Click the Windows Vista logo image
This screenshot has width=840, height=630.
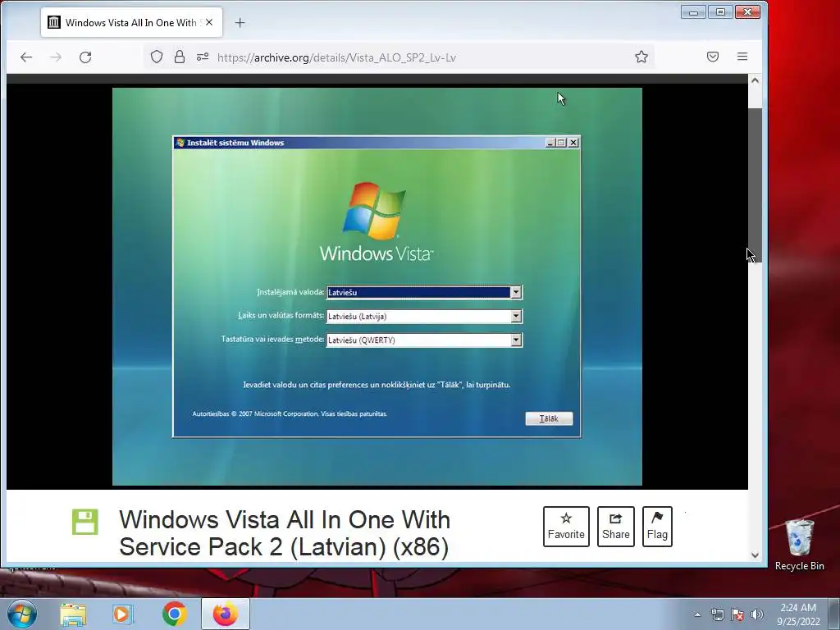pyautogui.click(x=376, y=221)
